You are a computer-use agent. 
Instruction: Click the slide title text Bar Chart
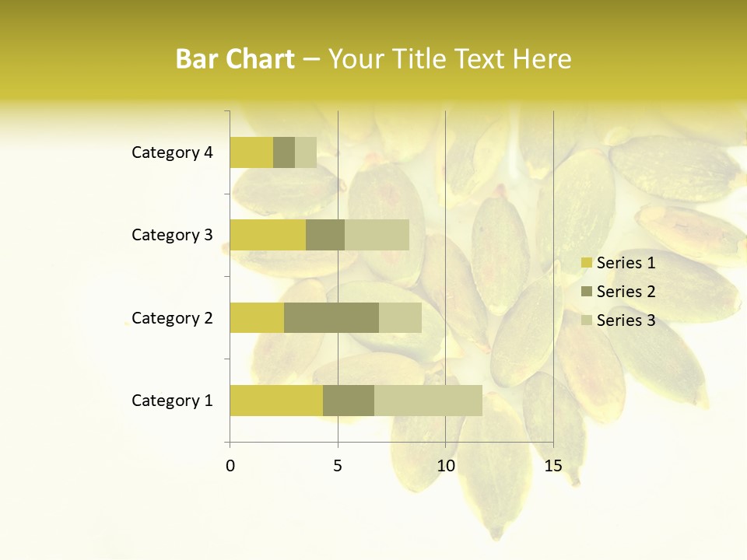coord(235,59)
